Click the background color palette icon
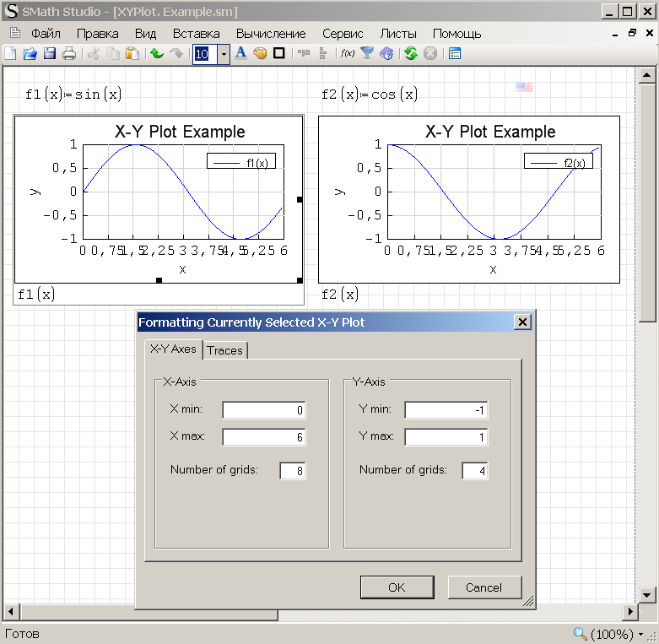 coord(260,54)
